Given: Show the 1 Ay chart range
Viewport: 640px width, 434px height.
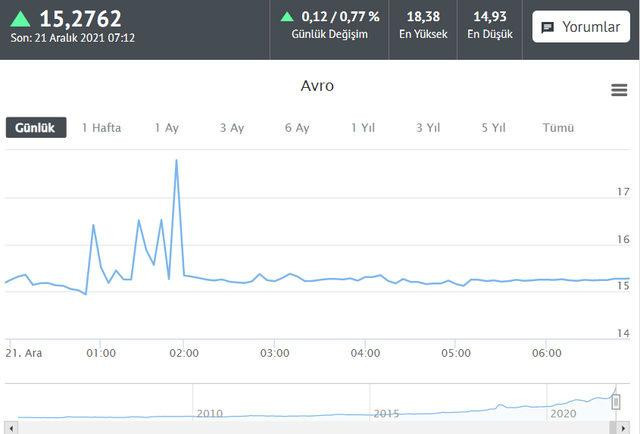Looking at the screenshot, I should 166,128.
